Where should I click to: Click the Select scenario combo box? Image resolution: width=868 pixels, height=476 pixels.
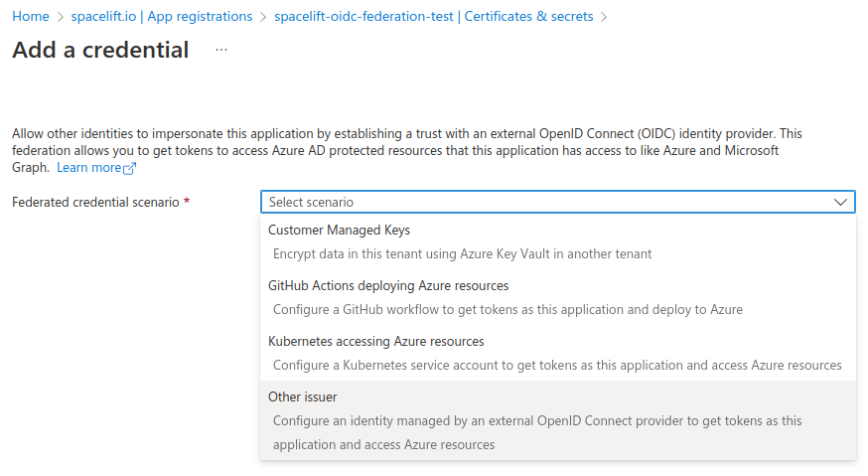(x=556, y=202)
